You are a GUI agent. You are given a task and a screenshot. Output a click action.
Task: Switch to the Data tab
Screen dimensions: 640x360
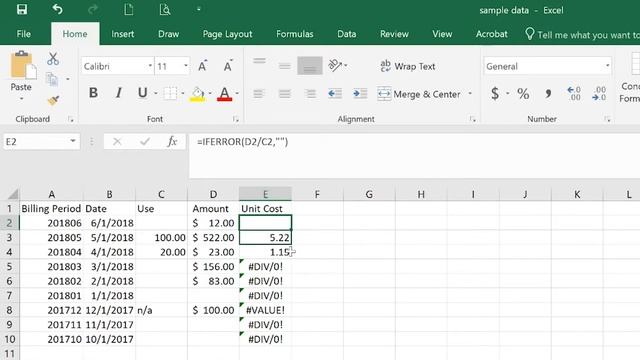[347, 34]
